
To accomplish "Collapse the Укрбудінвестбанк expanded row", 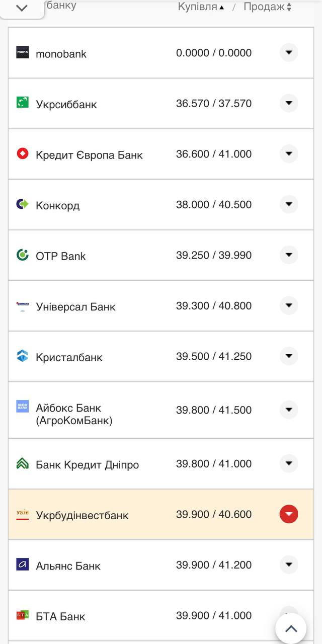I will (289, 514).
